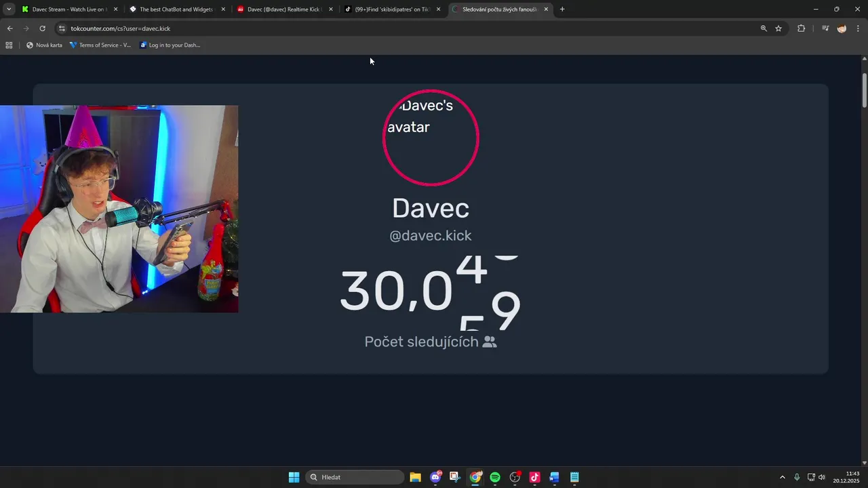Viewport: 868px width, 488px height.
Task: Bookmark this page with the star
Action: (x=778, y=28)
